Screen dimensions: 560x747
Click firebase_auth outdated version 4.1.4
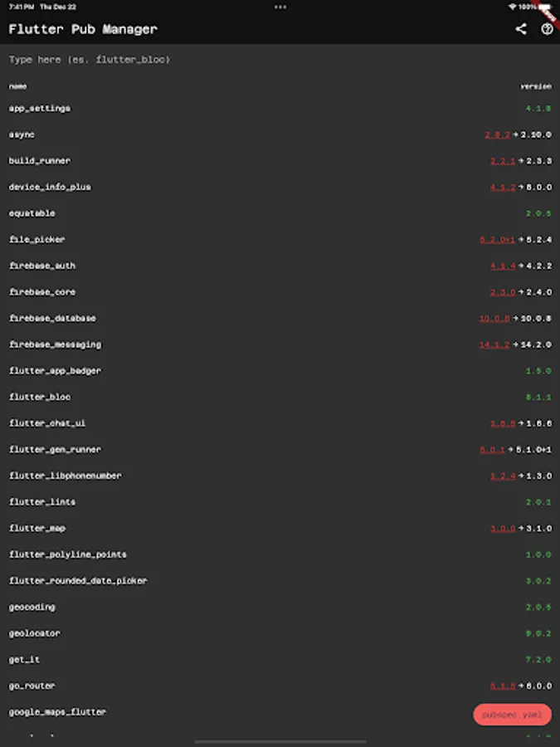pos(503,266)
